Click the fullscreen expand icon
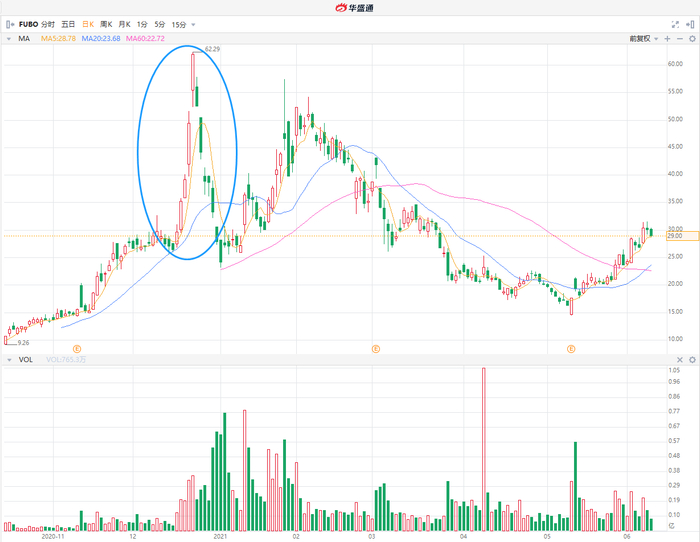 pyautogui.click(x=675, y=25)
